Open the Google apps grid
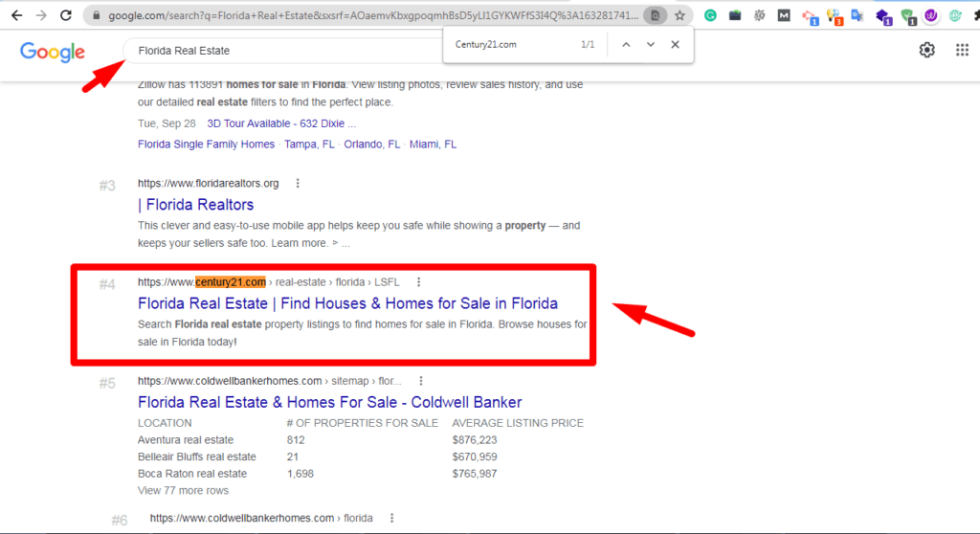Screen dimensions: 980x534 (x=962, y=50)
